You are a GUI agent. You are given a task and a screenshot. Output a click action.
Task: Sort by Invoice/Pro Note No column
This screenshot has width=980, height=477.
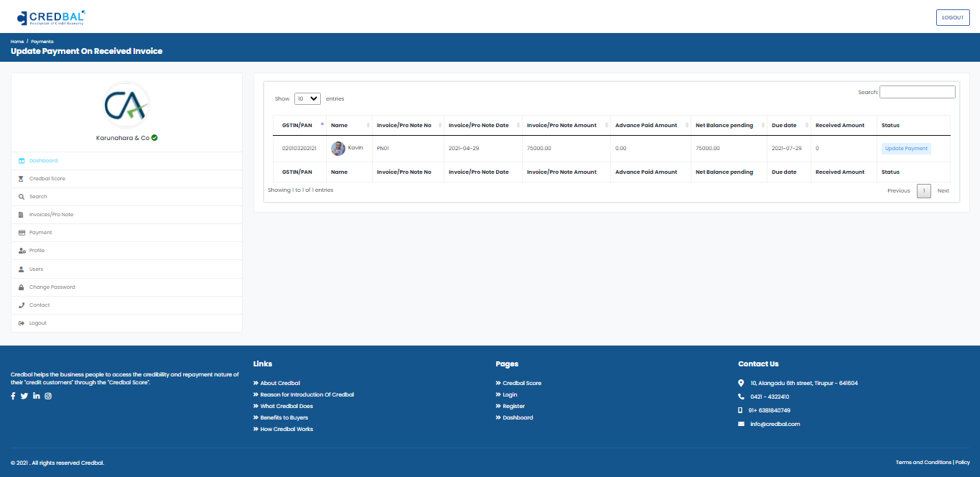coord(408,125)
